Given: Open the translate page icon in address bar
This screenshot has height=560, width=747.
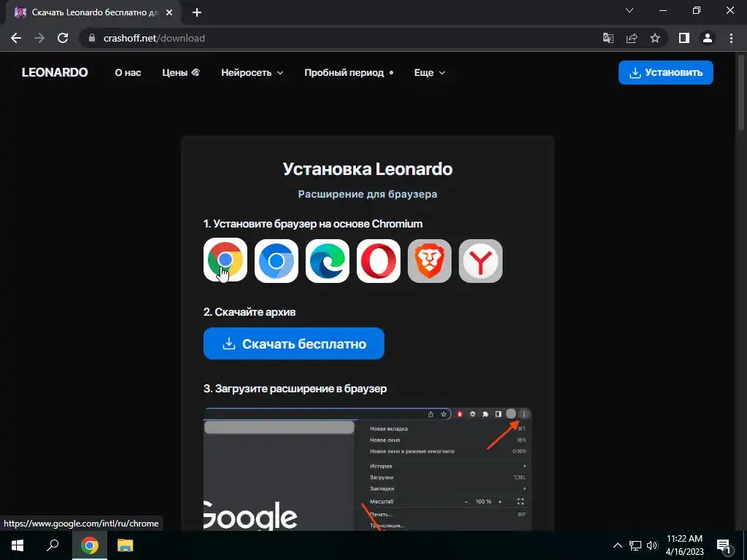Looking at the screenshot, I should (608, 38).
